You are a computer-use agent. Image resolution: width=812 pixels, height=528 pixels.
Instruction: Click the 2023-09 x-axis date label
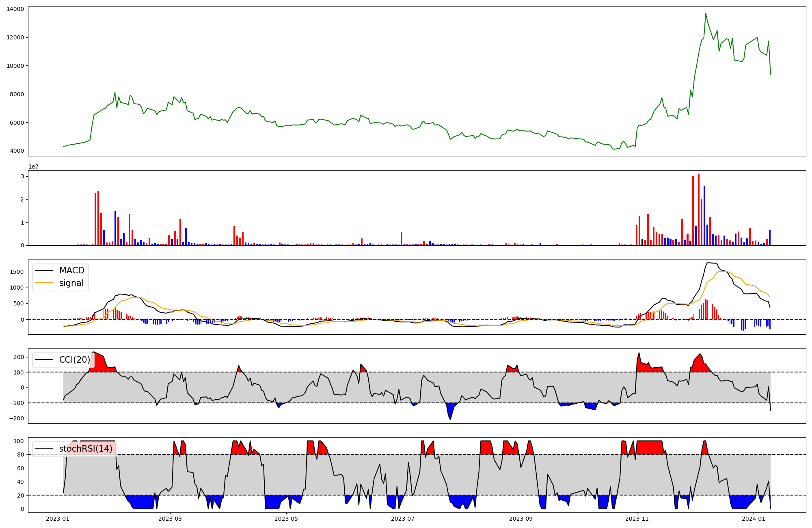point(521,519)
